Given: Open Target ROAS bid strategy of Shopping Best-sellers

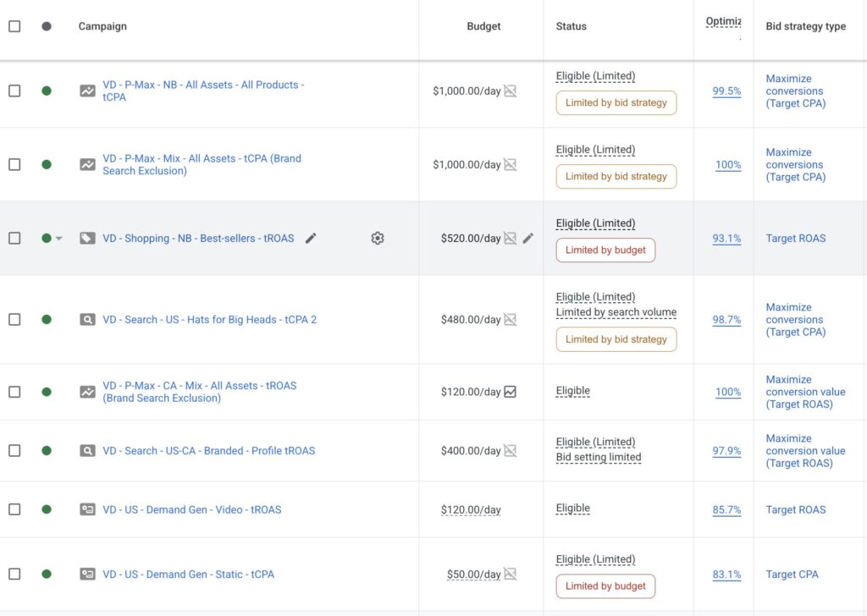Looking at the screenshot, I should pos(796,238).
